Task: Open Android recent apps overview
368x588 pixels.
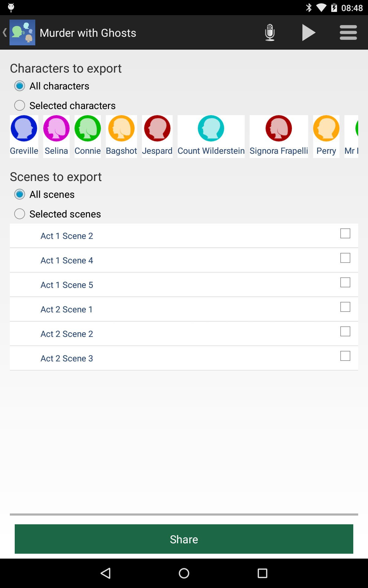Action: click(263, 573)
